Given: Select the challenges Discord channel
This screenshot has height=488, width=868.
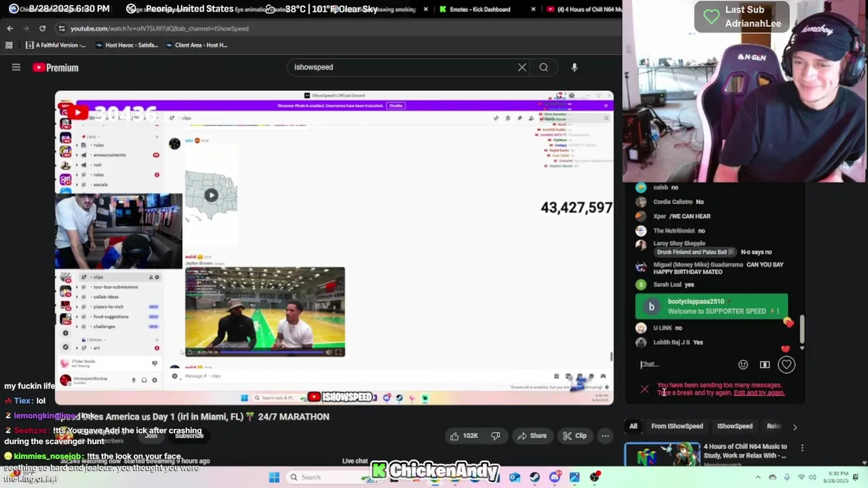Looking at the screenshot, I should tap(104, 326).
